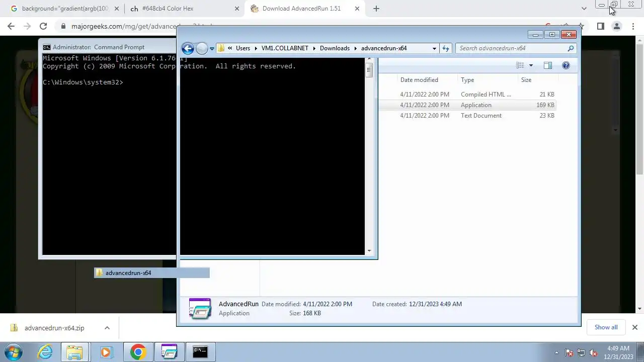
Task: Select the advancedrun-x64 breadcrumb
Action: [384, 48]
